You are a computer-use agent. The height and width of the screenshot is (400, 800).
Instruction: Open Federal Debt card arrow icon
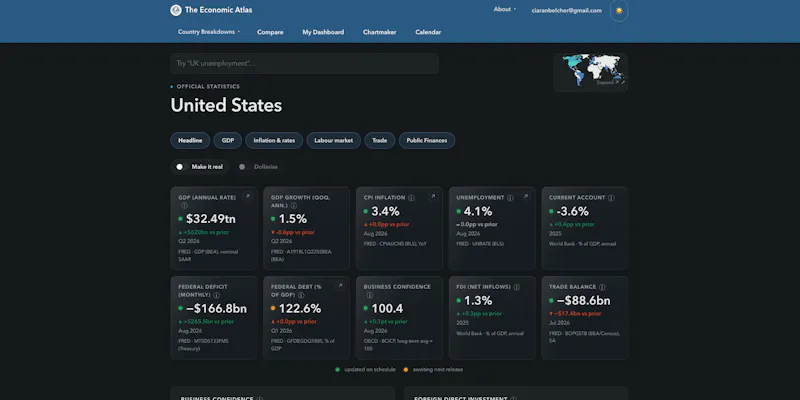tap(340, 286)
